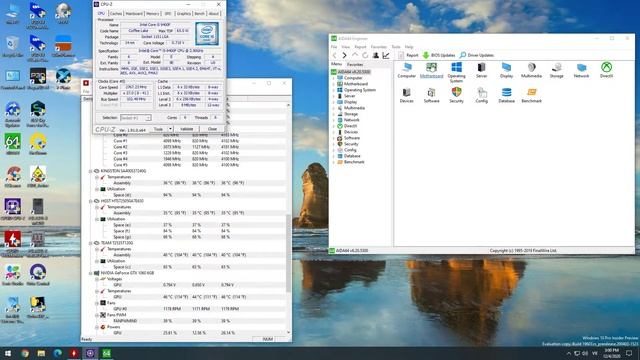Open the Tools menu in AIDA64

[x=396, y=47]
